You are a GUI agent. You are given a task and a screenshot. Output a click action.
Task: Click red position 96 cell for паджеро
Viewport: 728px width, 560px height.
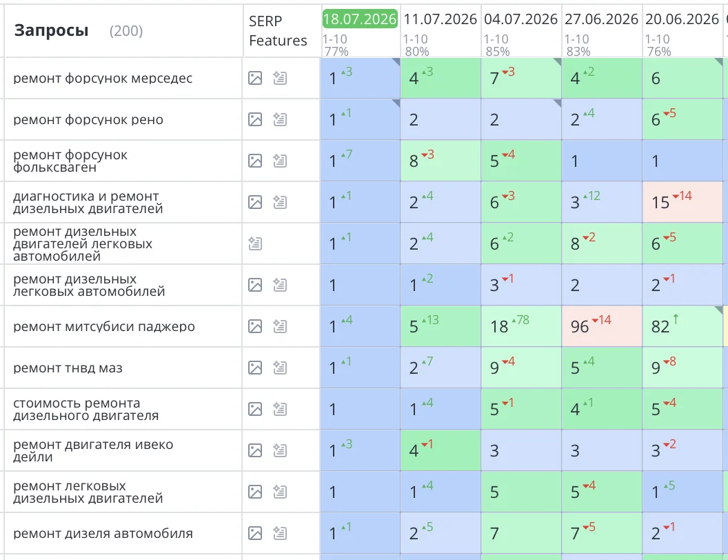[602, 326]
